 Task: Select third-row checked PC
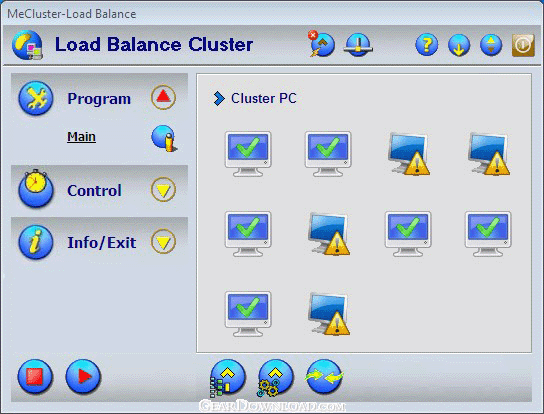point(248,314)
